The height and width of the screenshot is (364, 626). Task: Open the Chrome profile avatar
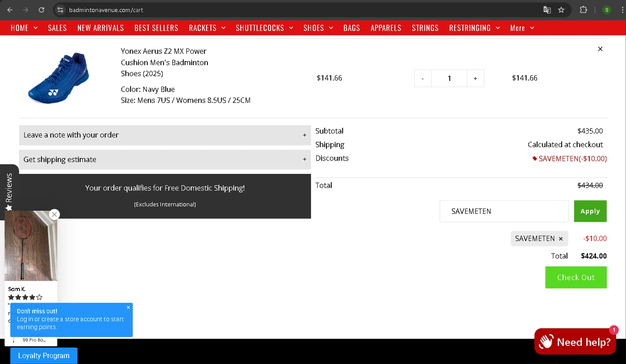(x=607, y=10)
